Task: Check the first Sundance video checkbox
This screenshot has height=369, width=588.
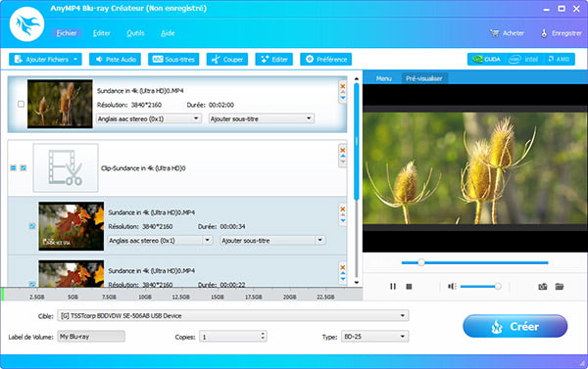Action: (x=21, y=104)
